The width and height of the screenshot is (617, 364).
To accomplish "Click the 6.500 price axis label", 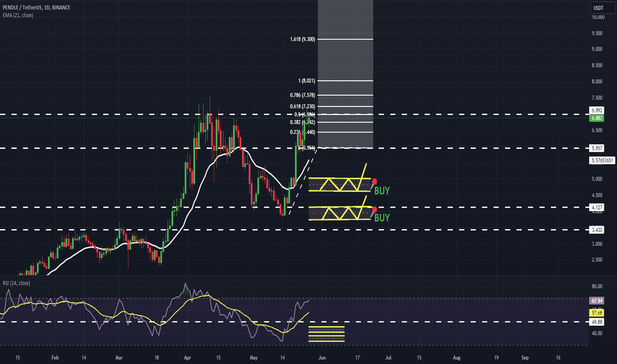I will pos(597,130).
